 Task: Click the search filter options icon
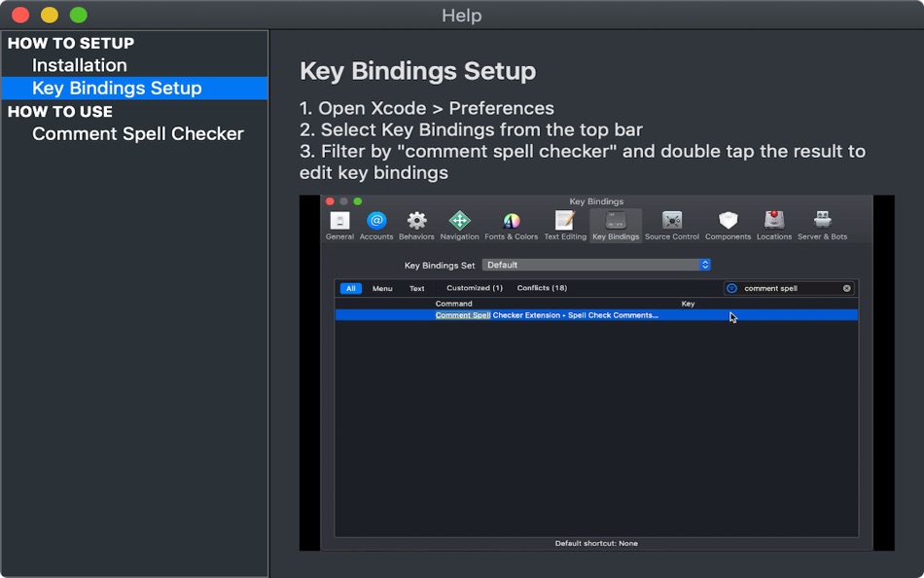[x=731, y=288]
